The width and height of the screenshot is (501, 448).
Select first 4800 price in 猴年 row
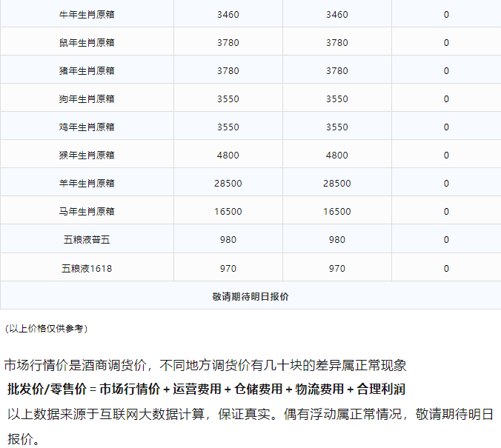point(228,156)
